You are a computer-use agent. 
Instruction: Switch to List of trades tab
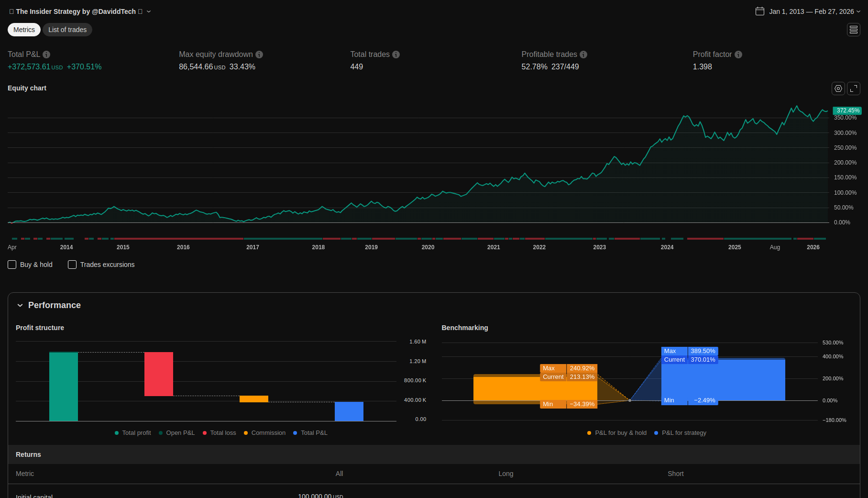point(67,30)
